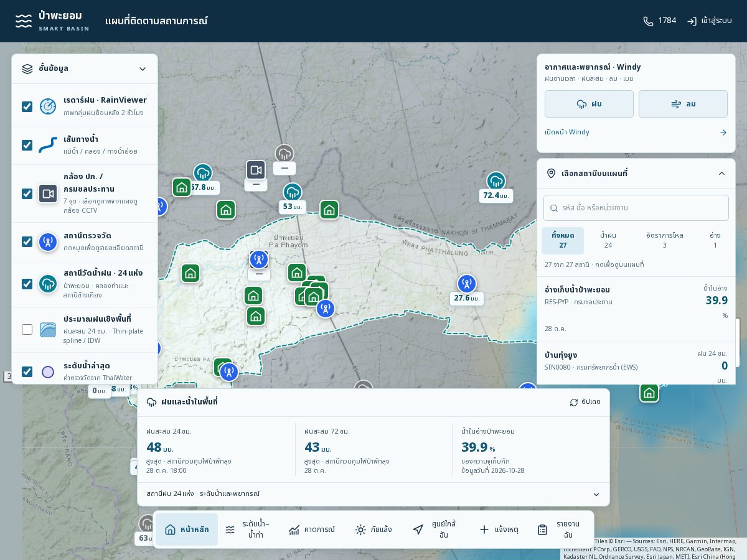Click the grey rain cloud marker at the top of the map

[x=284, y=154]
